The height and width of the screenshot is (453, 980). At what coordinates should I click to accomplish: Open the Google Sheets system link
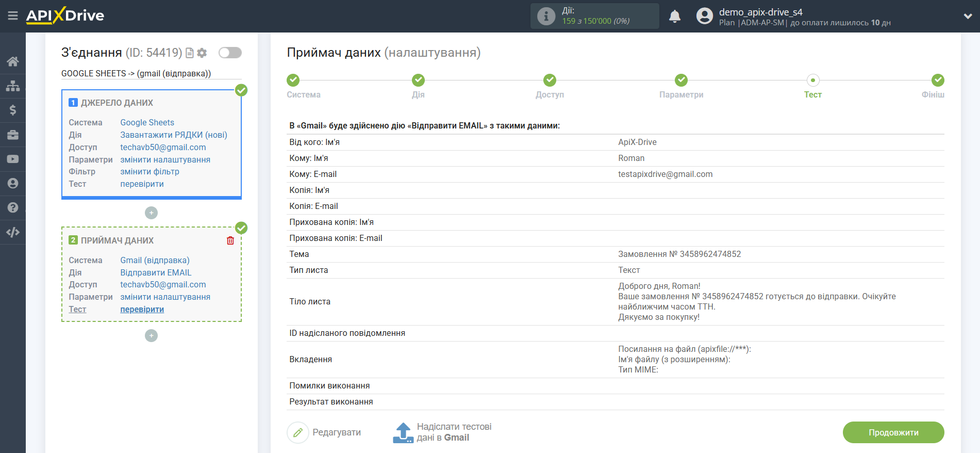(x=147, y=122)
